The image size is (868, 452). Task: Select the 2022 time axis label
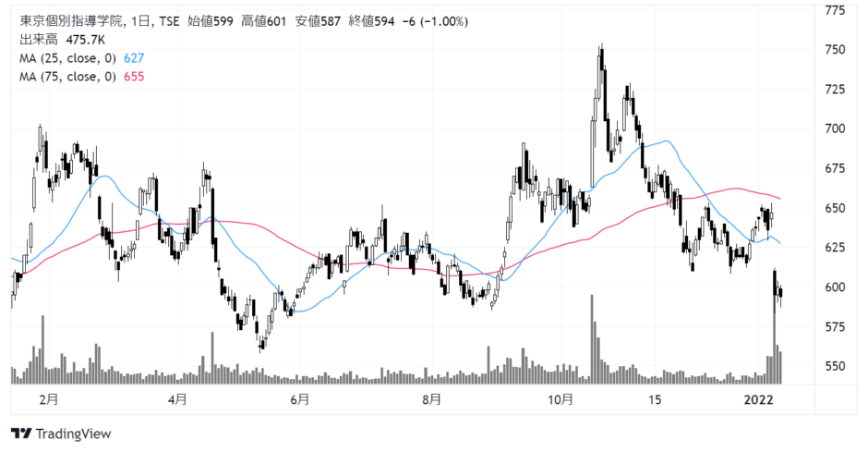click(759, 399)
